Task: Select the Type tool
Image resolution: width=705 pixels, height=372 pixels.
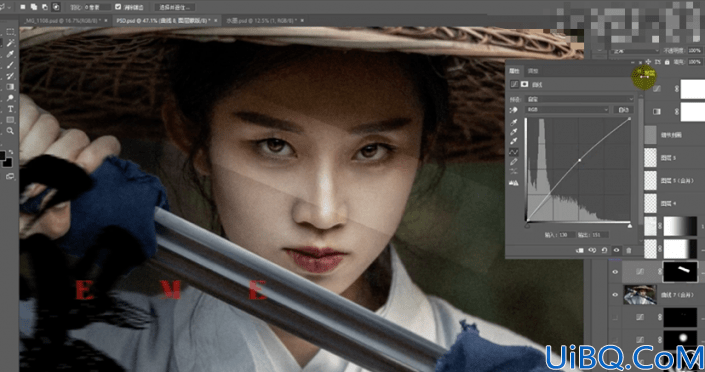Action: (10, 109)
